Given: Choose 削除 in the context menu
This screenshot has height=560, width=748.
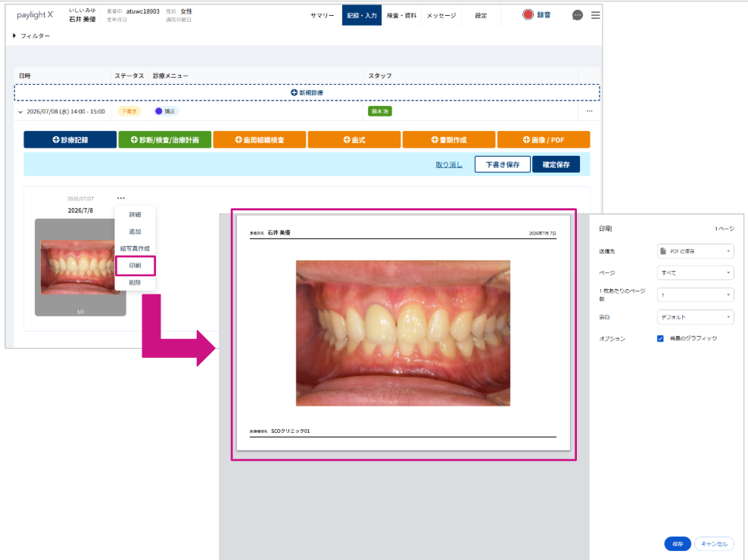Looking at the screenshot, I should pos(135,282).
